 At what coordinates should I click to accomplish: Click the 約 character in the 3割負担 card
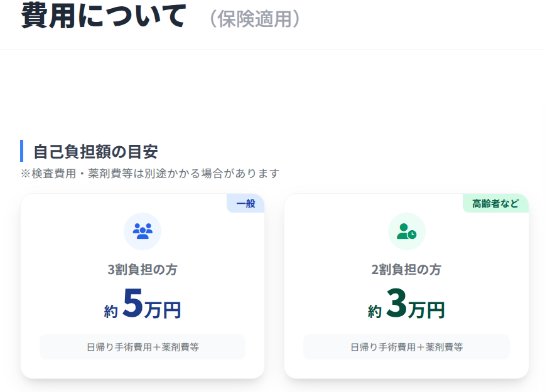pos(111,311)
